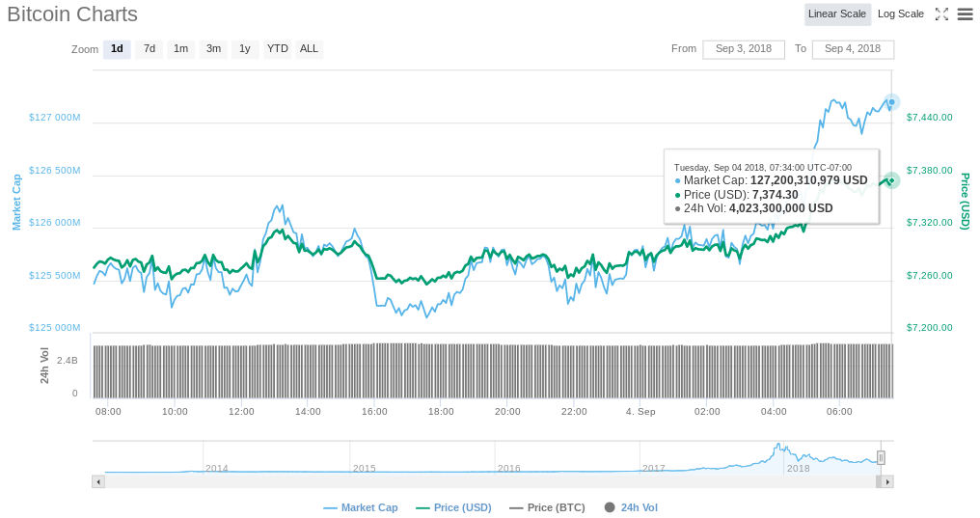Select the 1y zoom range
980x518 pixels.
pos(245,49)
